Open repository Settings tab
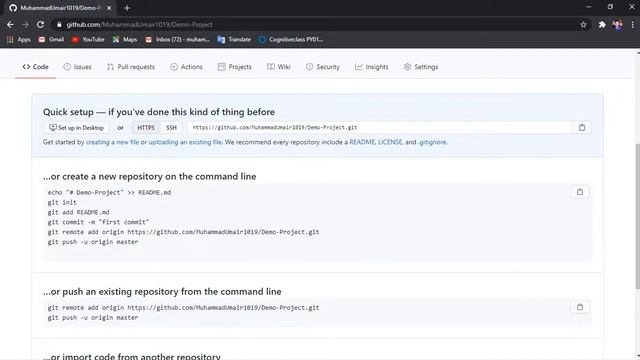 click(421, 67)
